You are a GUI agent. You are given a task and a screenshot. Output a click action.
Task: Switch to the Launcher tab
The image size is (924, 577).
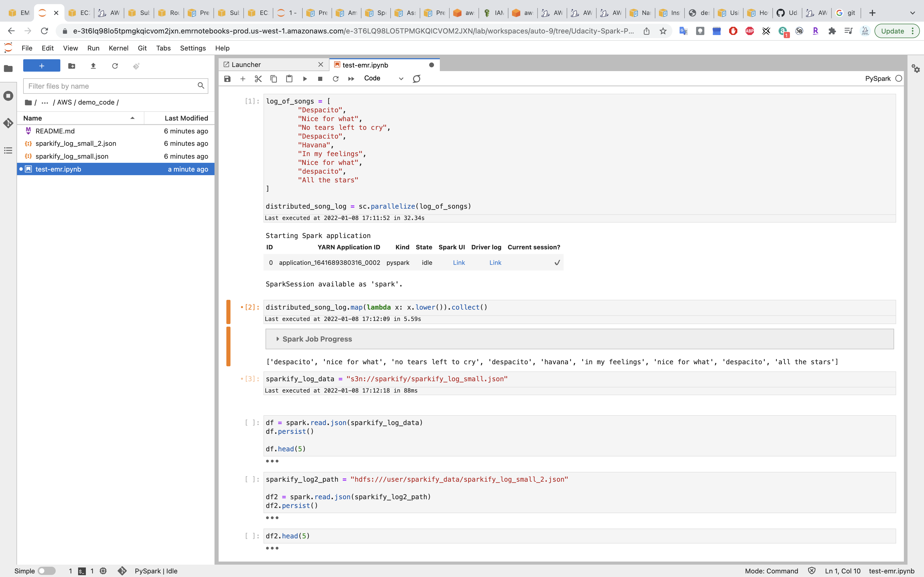pos(246,65)
